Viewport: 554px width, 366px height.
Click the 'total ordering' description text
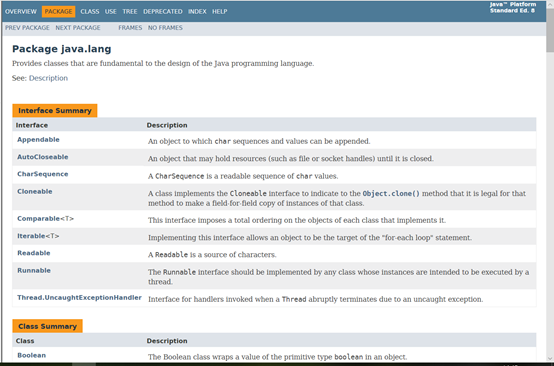[297, 220]
